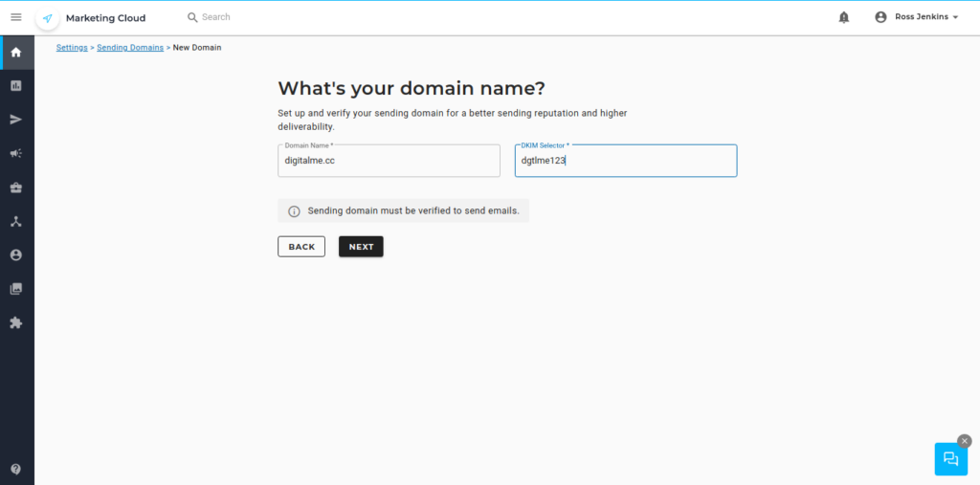Image resolution: width=980 pixels, height=485 pixels.
Task: Focus the Domain Name input field
Action: pyautogui.click(x=389, y=161)
